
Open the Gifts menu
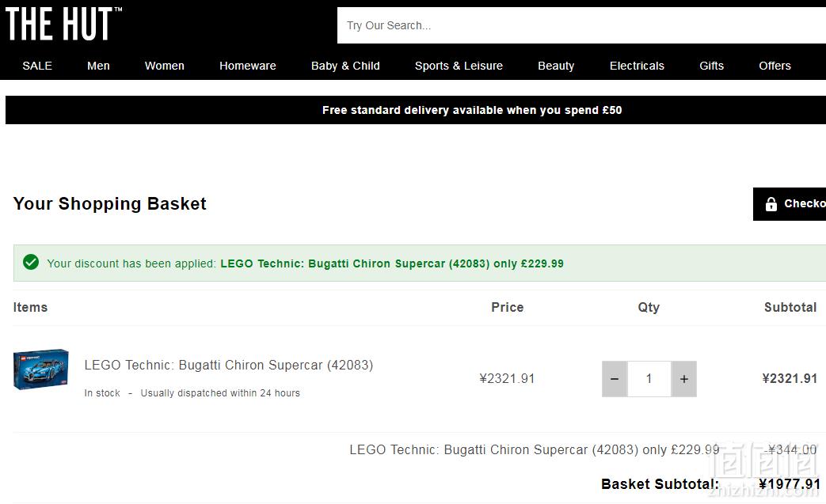pos(712,66)
